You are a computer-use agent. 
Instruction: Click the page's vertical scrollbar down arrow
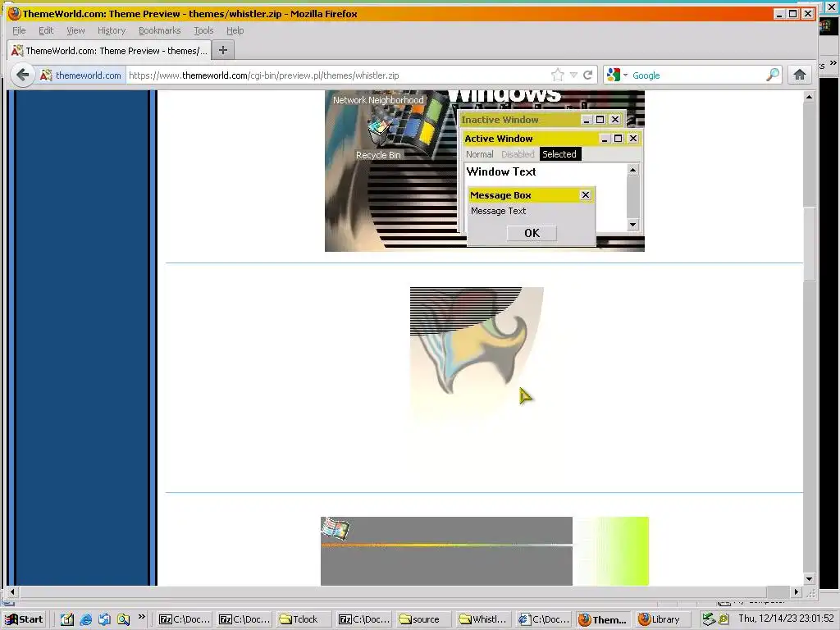coord(809,579)
